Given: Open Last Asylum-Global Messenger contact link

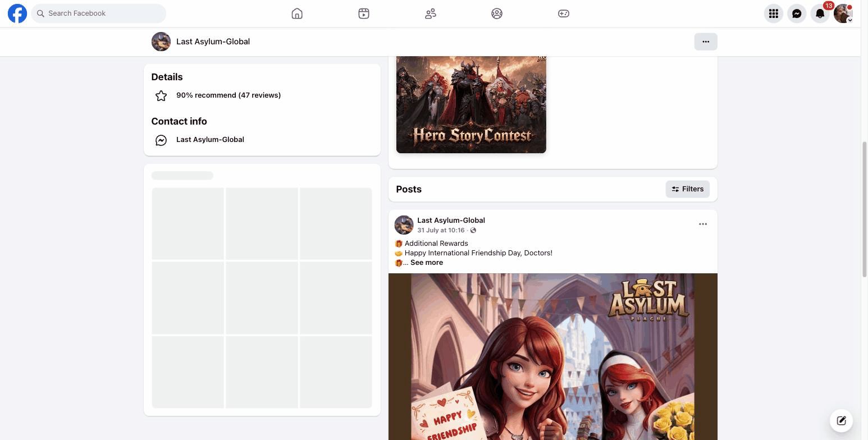Looking at the screenshot, I should click(210, 140).
